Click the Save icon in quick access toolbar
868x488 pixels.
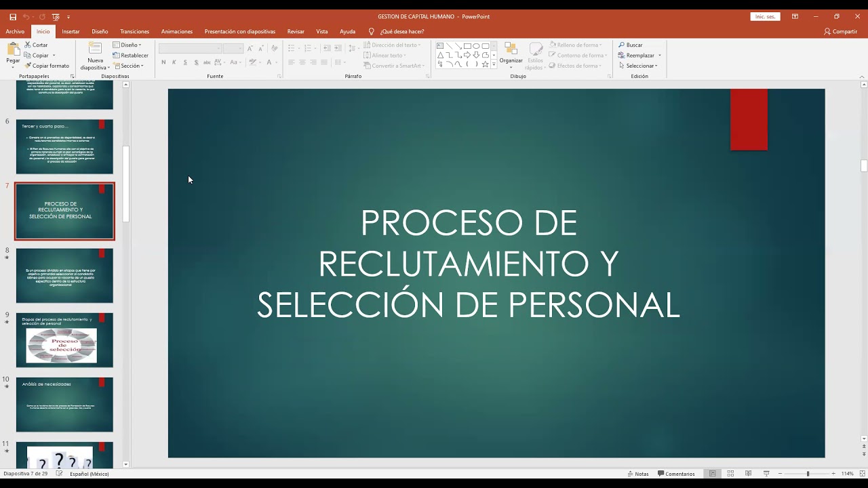[x=13, y=17]
